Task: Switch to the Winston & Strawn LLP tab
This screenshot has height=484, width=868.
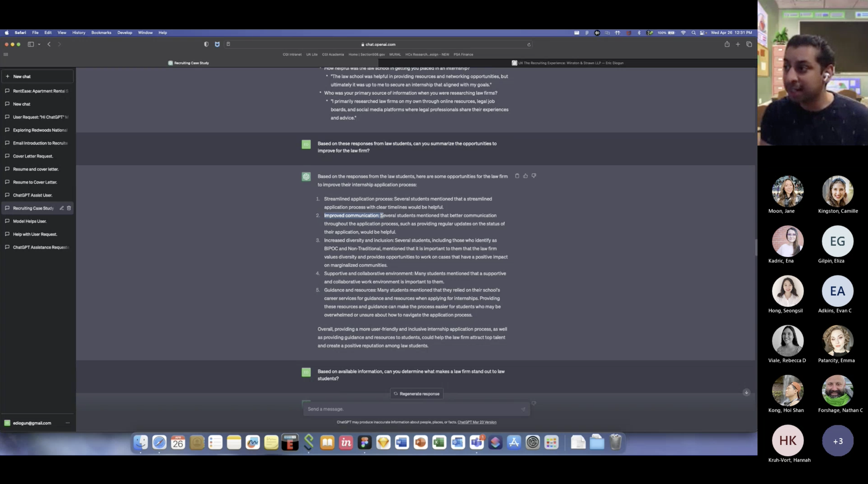Action: (x=567, y=63)
